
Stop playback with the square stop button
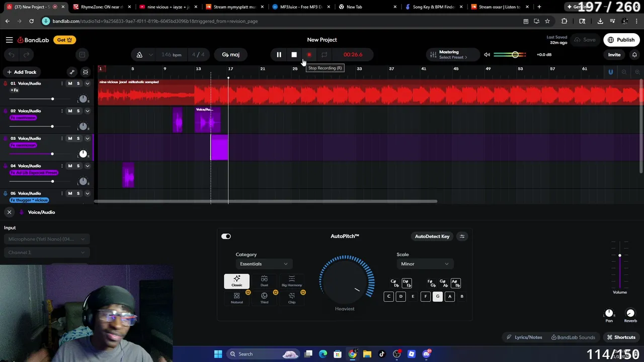294,54
